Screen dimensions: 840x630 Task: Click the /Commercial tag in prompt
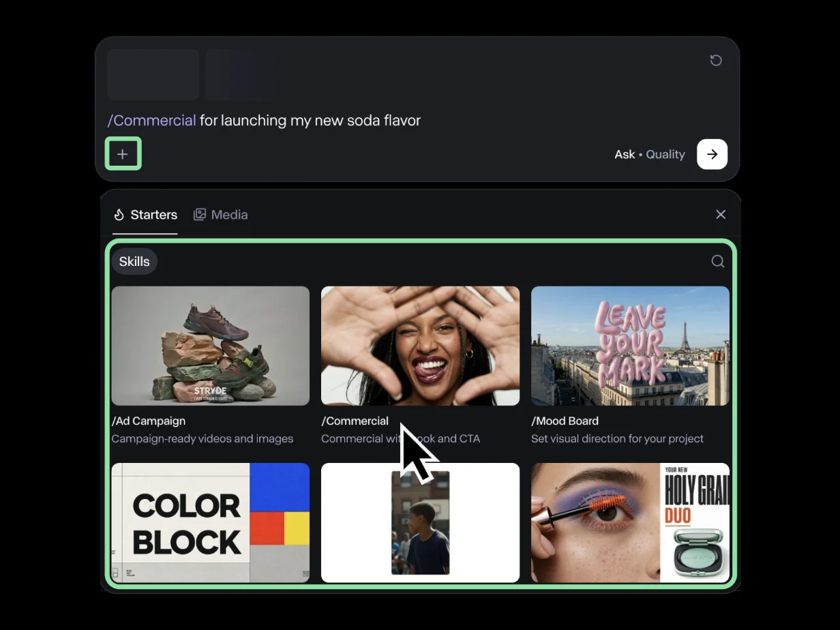tap(151, 121)
